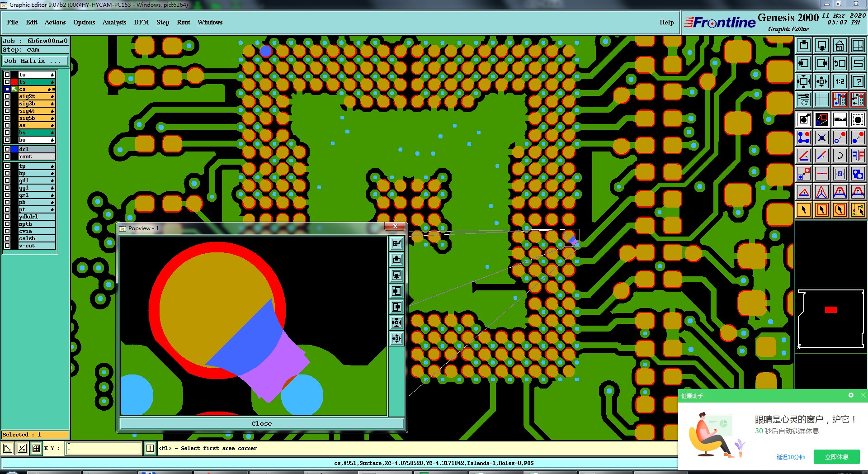Open the File menu
868x474 pixels.
coord(13,22)
